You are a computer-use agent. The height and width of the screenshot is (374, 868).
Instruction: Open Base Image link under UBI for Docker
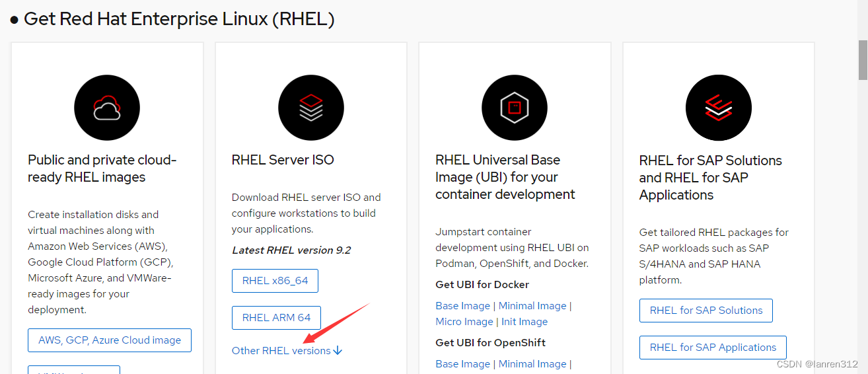463,306
